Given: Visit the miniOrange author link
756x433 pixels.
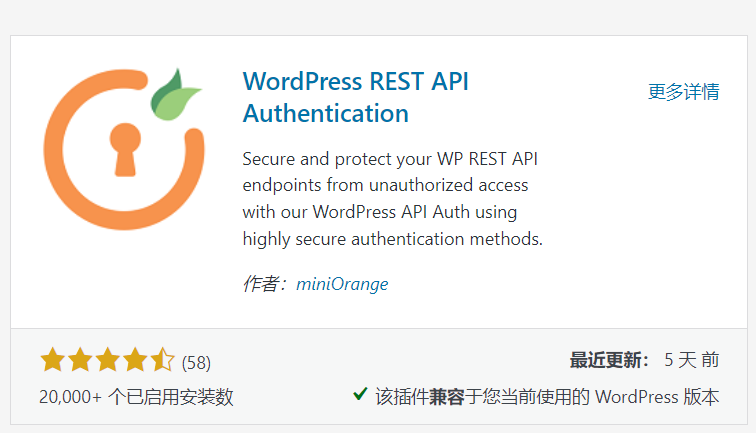Looking at the screenshot, I should (x=342, y=284).
